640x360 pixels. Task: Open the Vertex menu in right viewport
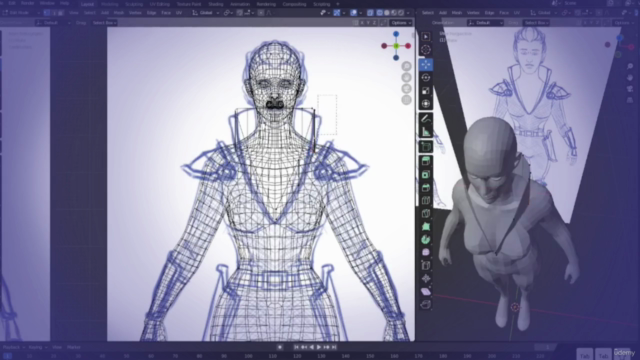pyautogui.click(x=473, y=13)
